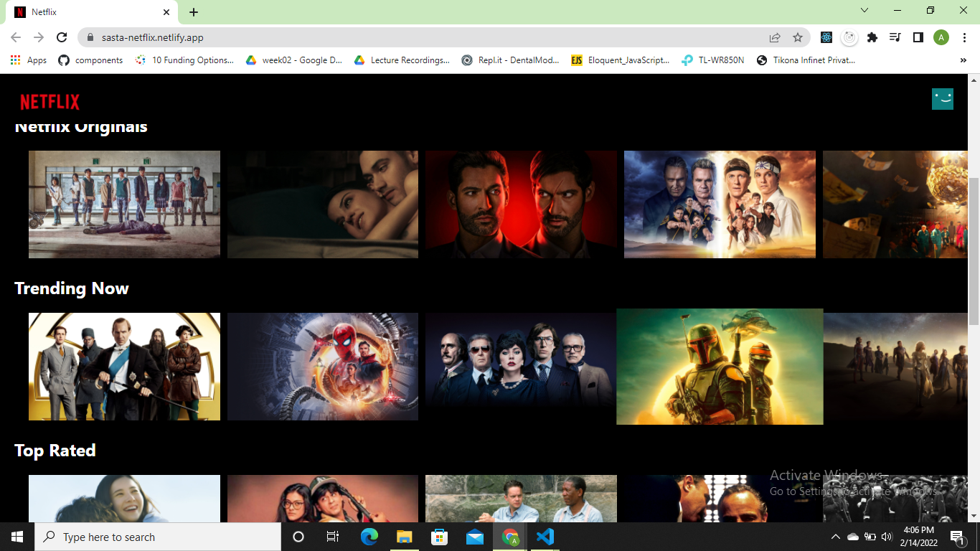The image size is (980, 551).
Task: Select the school hallway students poster
Action: 124,204
